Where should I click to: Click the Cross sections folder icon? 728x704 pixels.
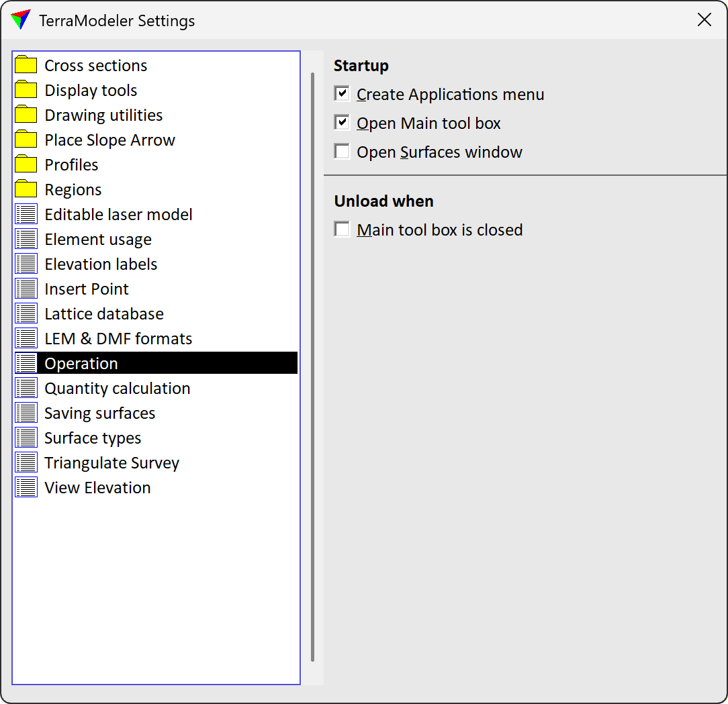click(26, 65)
